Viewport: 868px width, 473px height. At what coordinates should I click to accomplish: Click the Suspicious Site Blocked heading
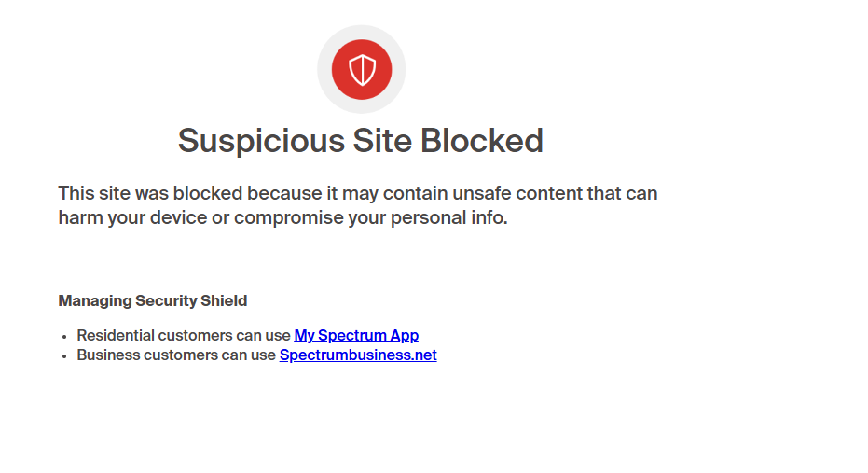pos(361,141)
